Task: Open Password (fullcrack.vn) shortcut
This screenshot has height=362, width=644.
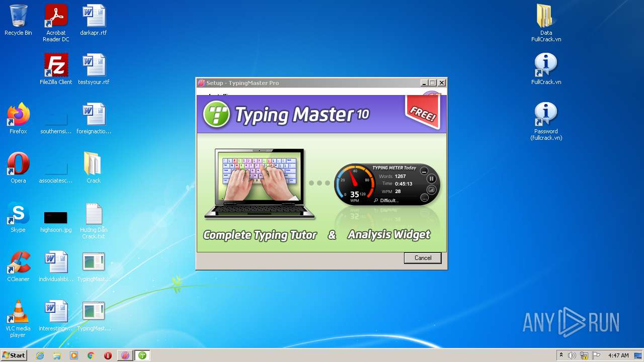Action: [546, 122]
